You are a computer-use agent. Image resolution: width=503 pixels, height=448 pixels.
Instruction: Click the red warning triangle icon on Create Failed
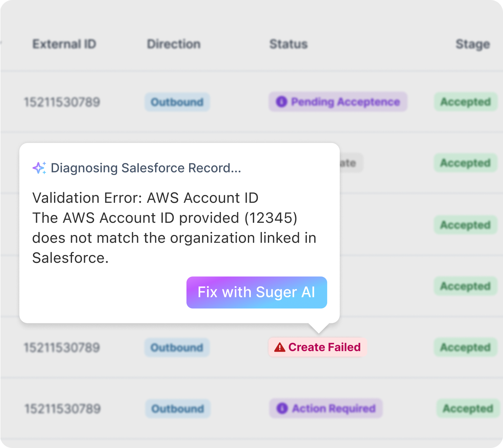click(x=280, y=347)
